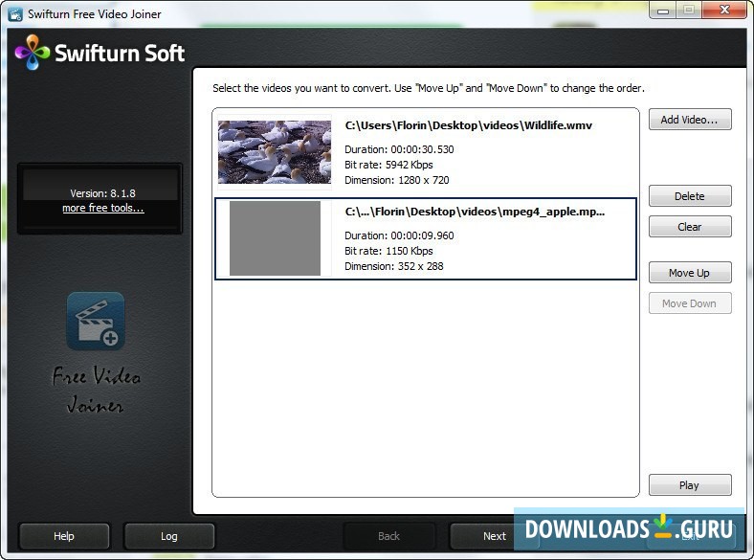Viewport: 754px width, 560px height.
Task: Click Dimension 1280 x 720 text
Action: [x=397, y=180]
